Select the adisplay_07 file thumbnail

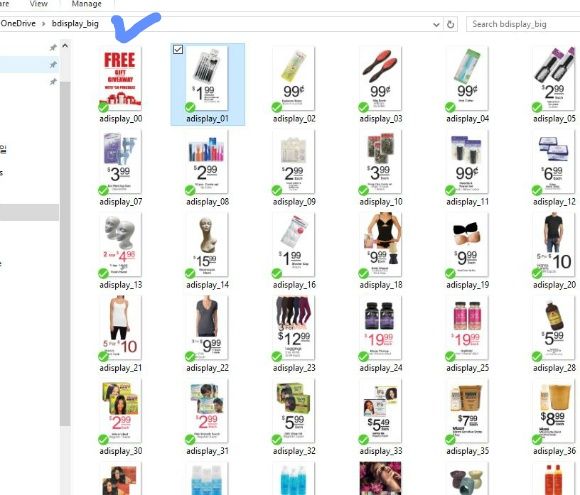click(120, 161)
